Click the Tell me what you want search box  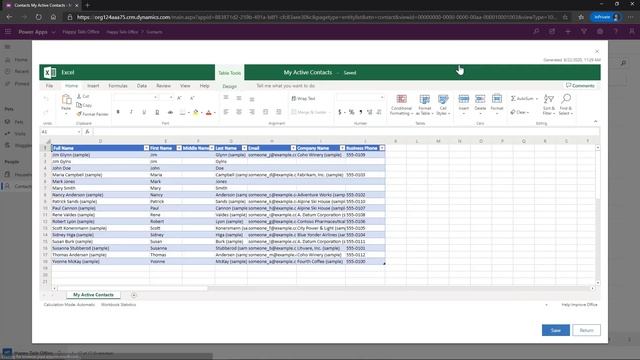(x=286, y=86)
